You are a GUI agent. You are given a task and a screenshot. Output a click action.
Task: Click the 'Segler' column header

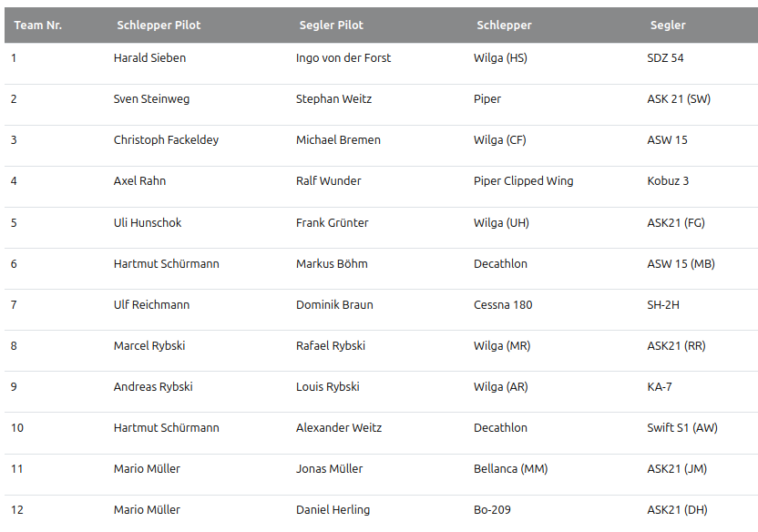click(x=668, y=26)
